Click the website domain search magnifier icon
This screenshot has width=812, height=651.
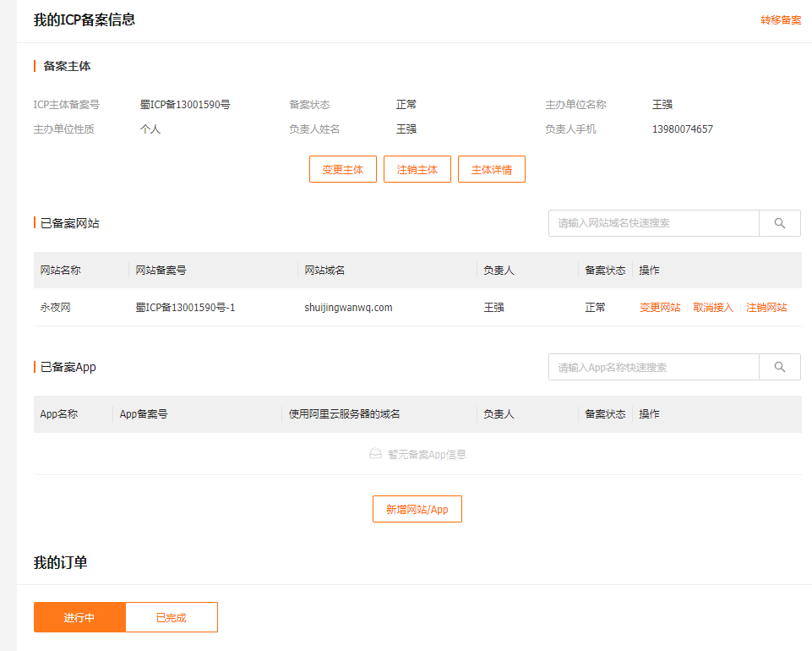[x=779, y=223]
